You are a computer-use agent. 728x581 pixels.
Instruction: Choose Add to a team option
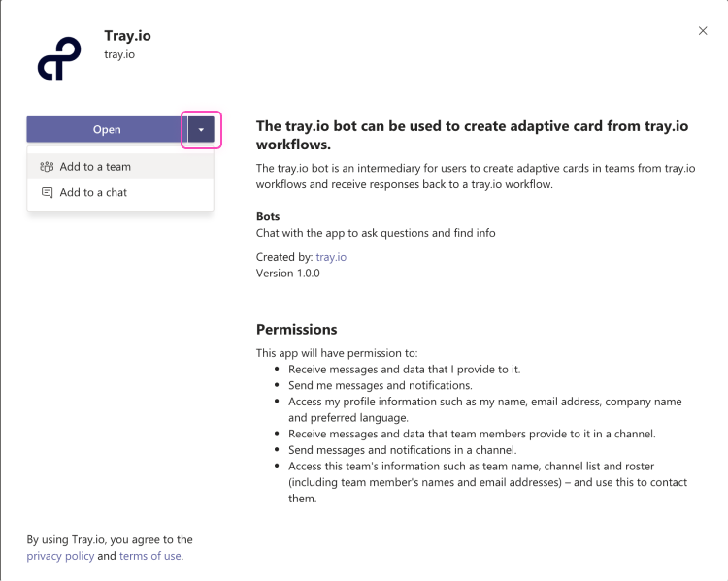pos(95,167)
